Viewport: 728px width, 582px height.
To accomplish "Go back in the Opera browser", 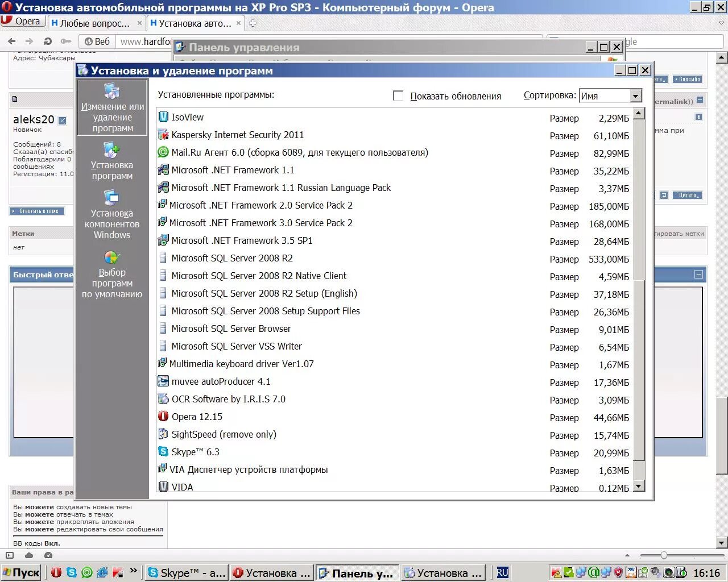I will click(12, 41).
